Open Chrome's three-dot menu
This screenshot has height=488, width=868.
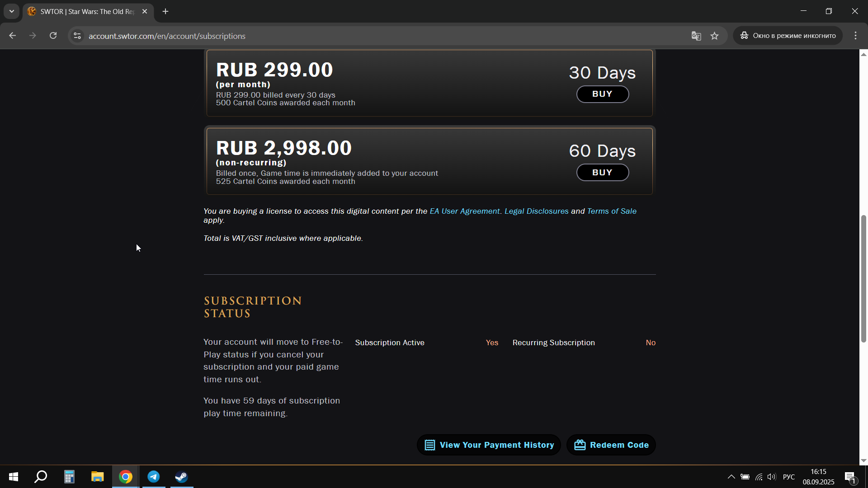[x=855, y=36]
